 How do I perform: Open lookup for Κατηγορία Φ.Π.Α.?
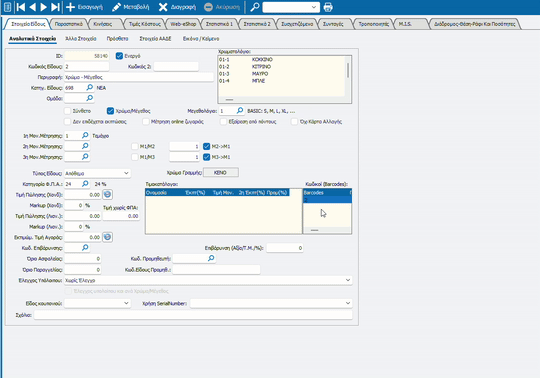[85, 184]
